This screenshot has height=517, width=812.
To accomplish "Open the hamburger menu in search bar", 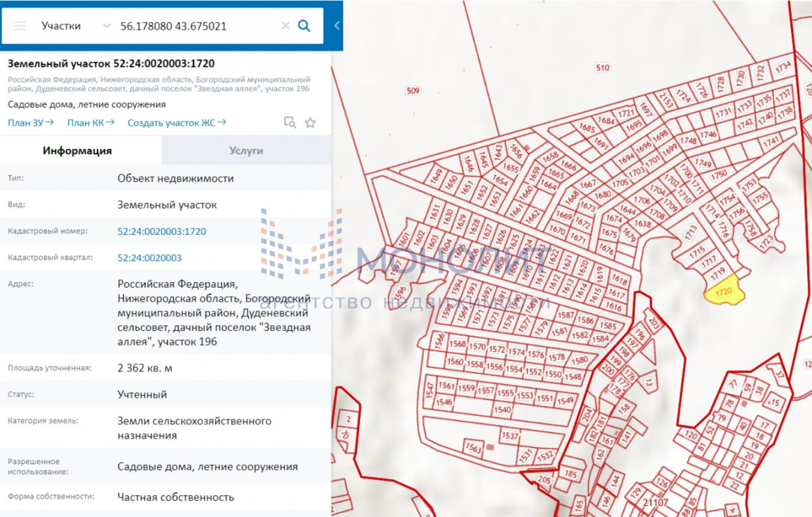I will pyautogui.click(x=19, y=26).
